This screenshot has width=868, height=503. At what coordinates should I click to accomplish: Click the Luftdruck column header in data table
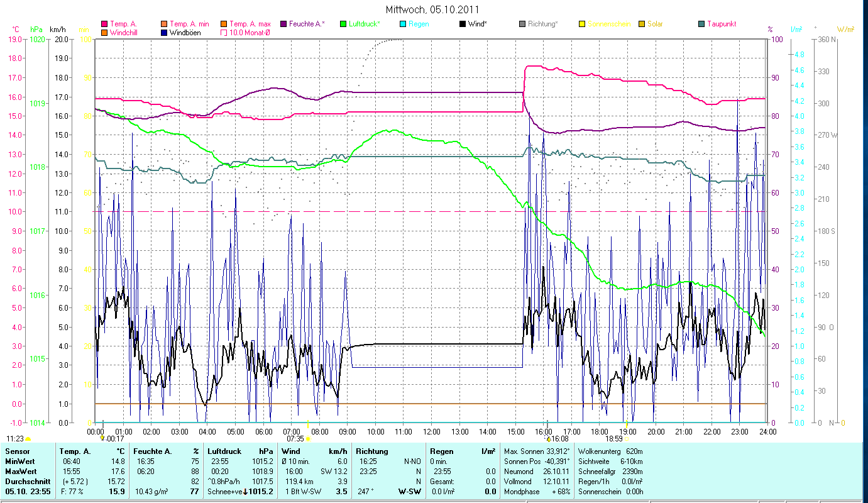[x=225, y=451]
